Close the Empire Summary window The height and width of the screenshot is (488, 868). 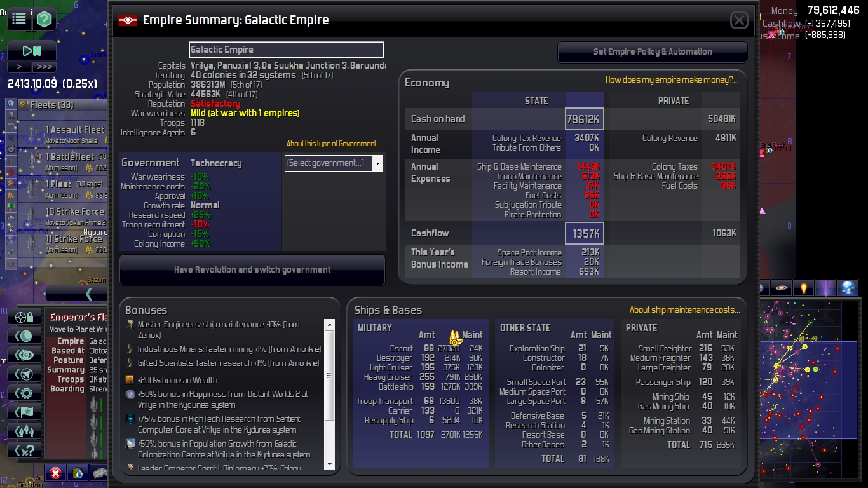pyautogui.click(x=739, y=20)
